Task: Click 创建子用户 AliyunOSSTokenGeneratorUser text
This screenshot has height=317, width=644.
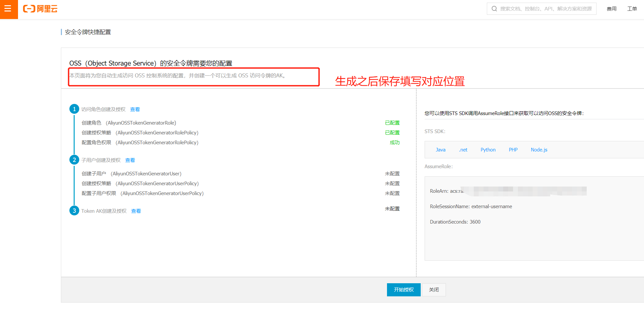Action: (131, 174)
